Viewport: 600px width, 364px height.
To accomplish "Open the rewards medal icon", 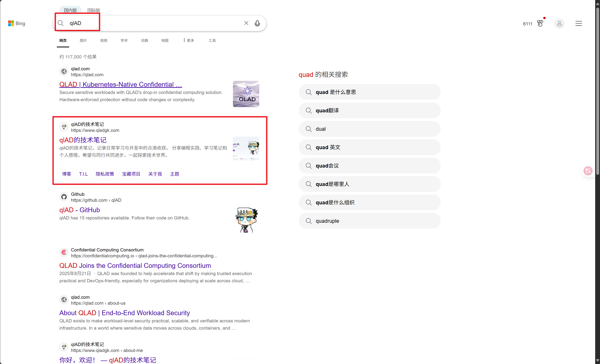I will click(540, 24).
